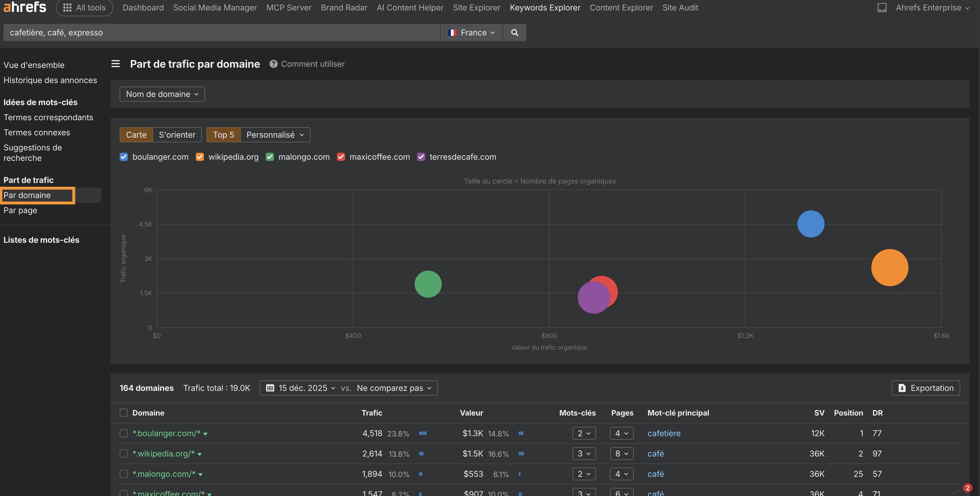This screenshot has width=980, height=496.
Task: Open the France country selector
Action: click(x=471, y=33)
